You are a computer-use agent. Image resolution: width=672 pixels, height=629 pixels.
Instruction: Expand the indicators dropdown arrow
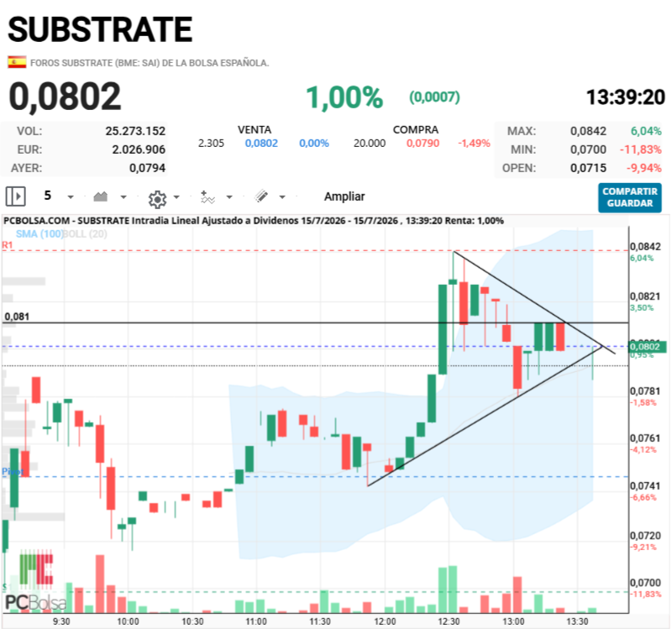(x=229, y=197)
